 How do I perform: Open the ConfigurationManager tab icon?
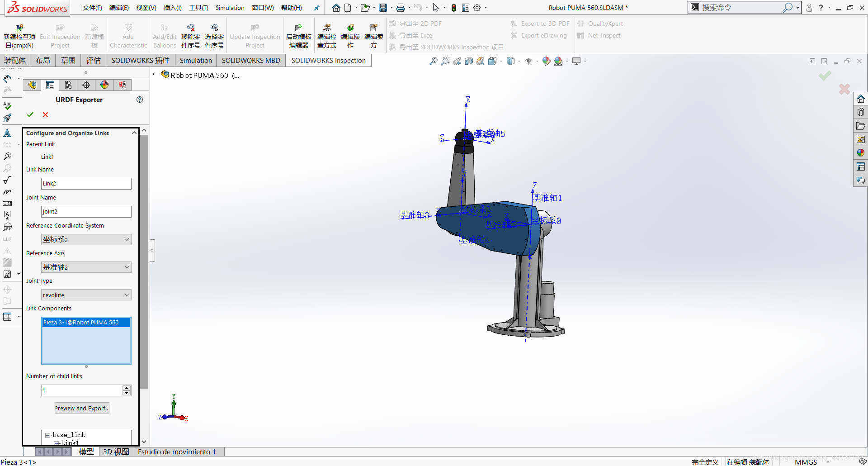pyautogui.click(x=68, y=85)
